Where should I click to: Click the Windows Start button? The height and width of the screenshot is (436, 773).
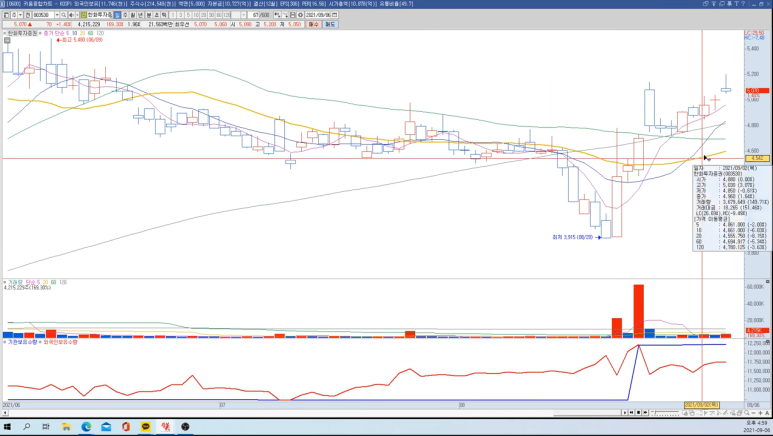[7, 427]
